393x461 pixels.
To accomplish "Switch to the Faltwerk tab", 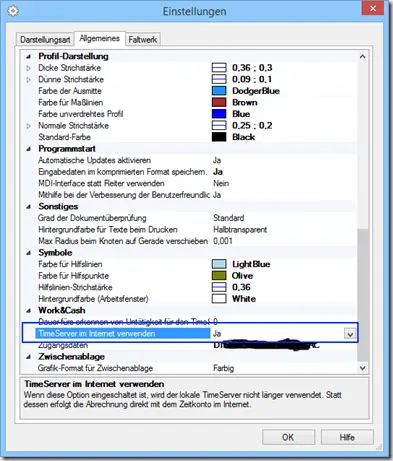I will (143, 39).
